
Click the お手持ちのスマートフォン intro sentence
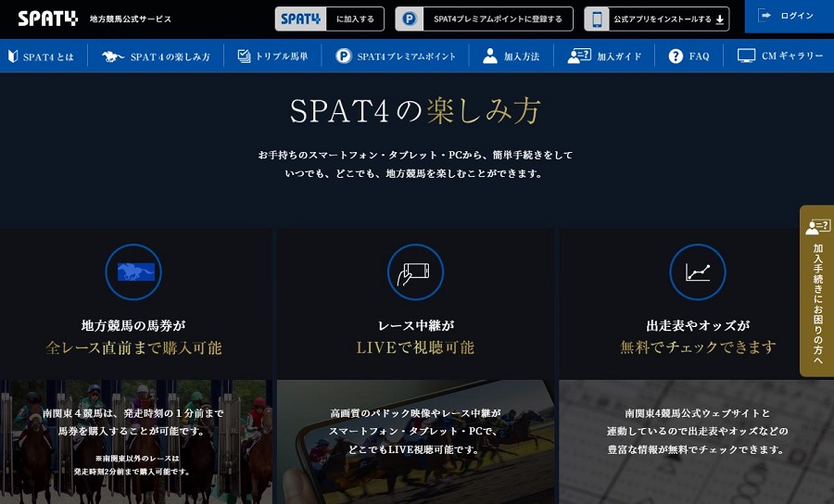415,156
